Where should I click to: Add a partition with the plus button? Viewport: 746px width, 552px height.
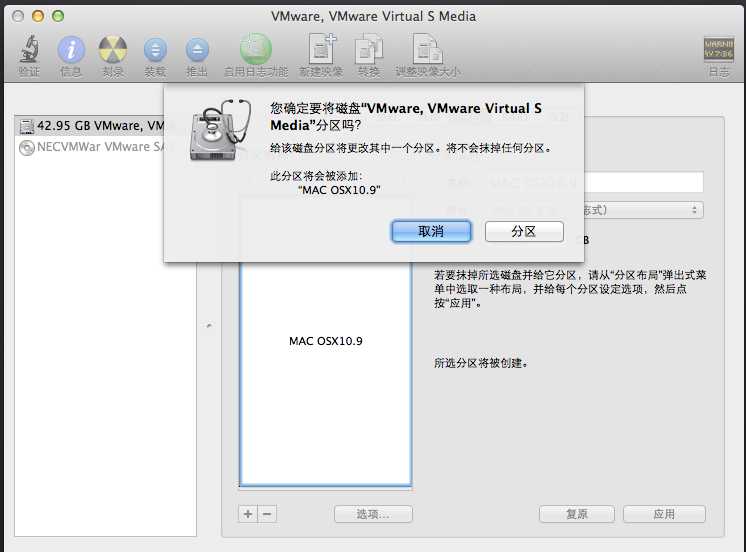tap(248, 514)
